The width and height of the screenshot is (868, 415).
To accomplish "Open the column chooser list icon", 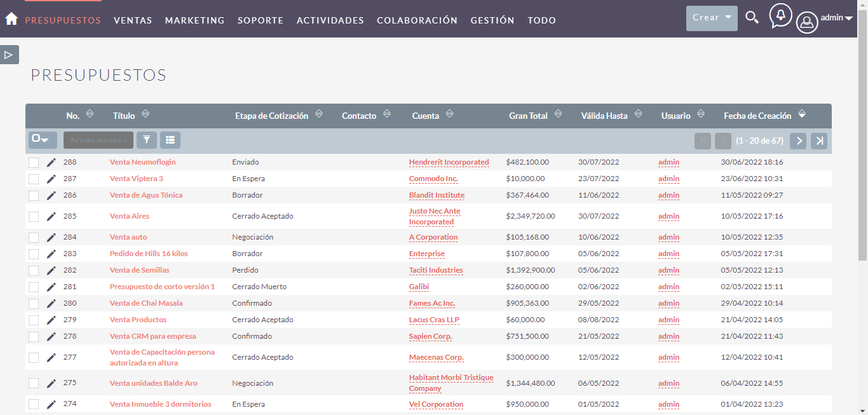I will click(170, 140).
